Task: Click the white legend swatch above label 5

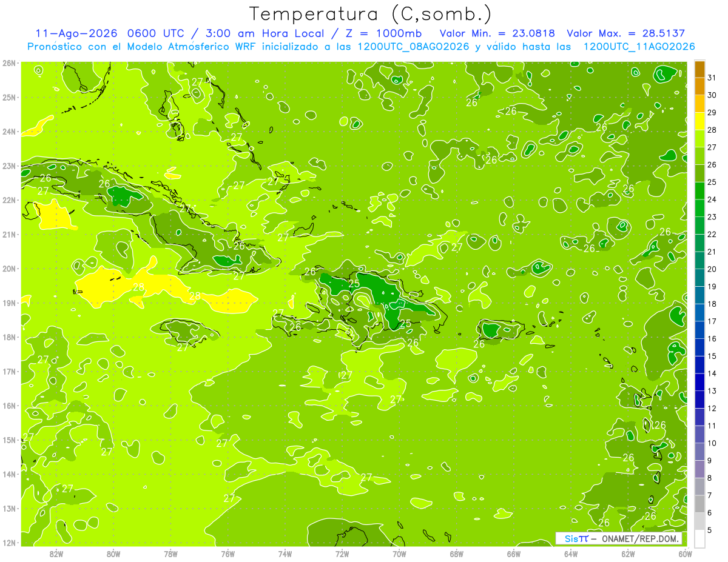Action: pos(699,538)
